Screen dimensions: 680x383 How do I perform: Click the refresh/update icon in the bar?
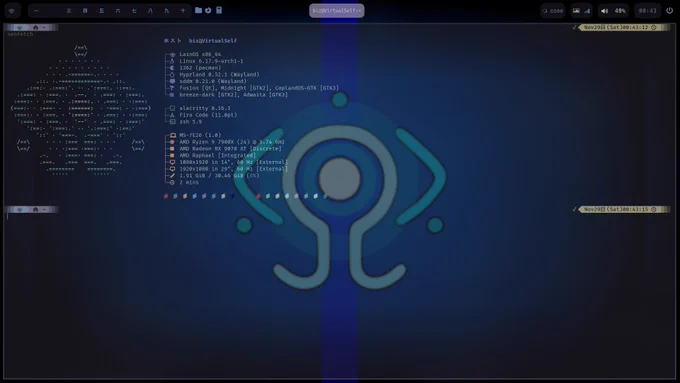point(208,10)
